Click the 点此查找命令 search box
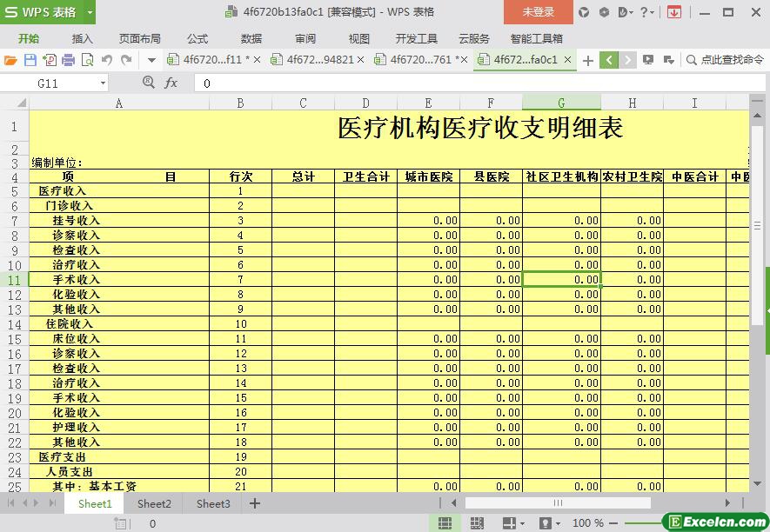This screenshot has width=770, height=532. [724, 60]
